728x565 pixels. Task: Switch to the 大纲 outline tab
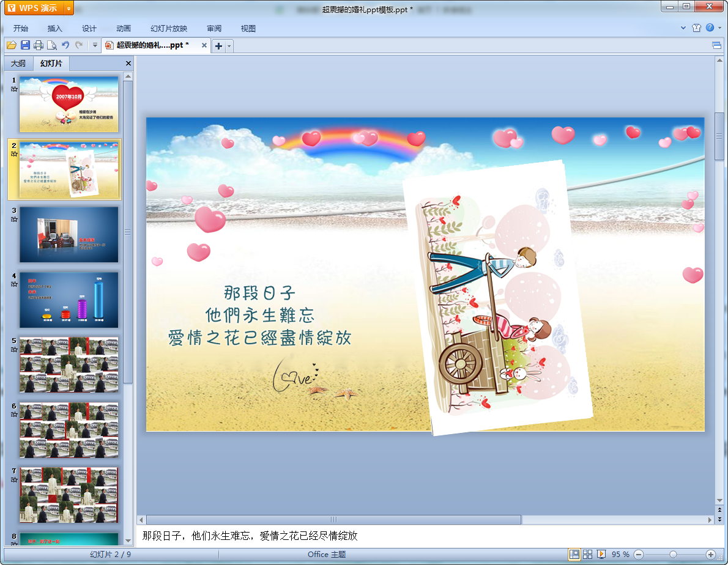(x=18, y=64)
